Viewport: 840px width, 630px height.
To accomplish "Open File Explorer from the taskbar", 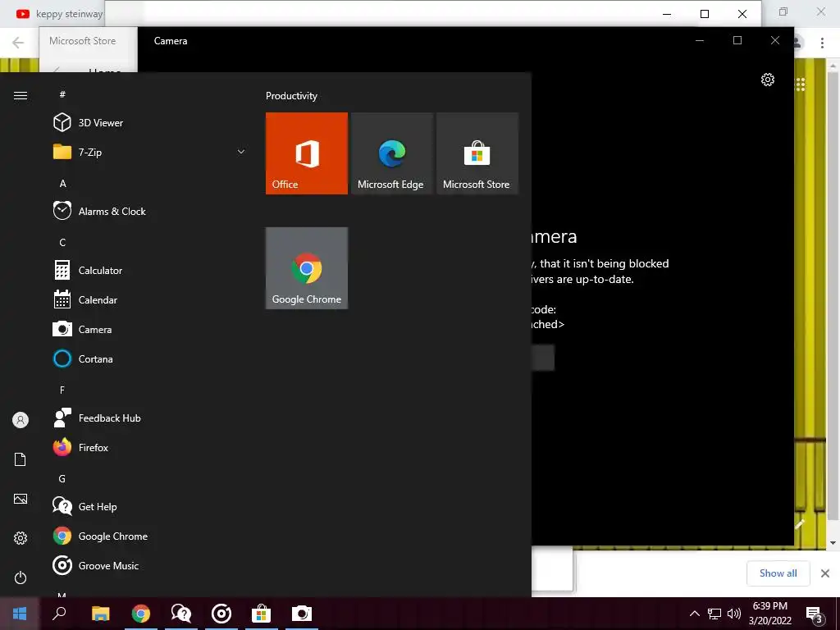I will [x=101, y=614].
